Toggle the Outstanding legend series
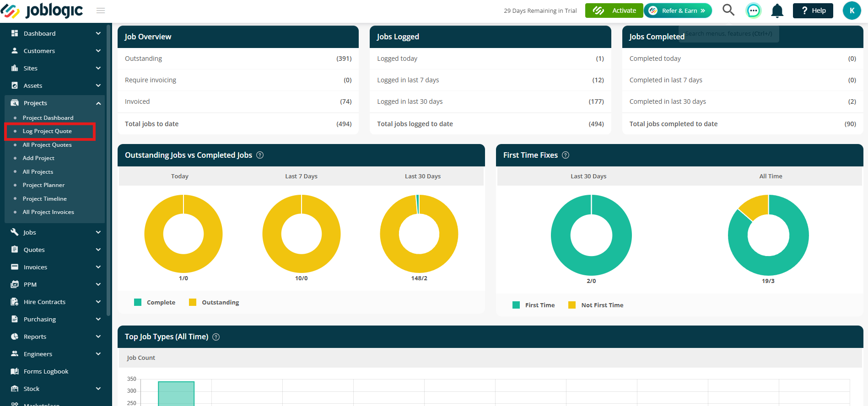868x406 pixels. 214,302
